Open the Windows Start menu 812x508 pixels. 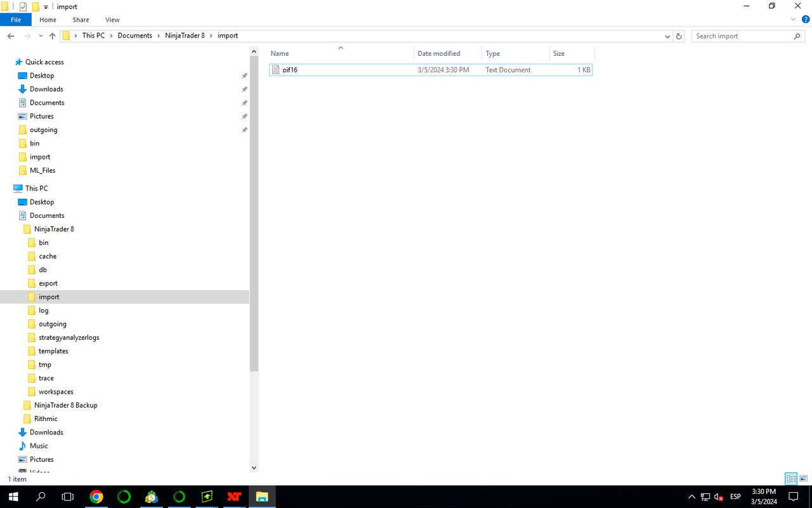13,497
